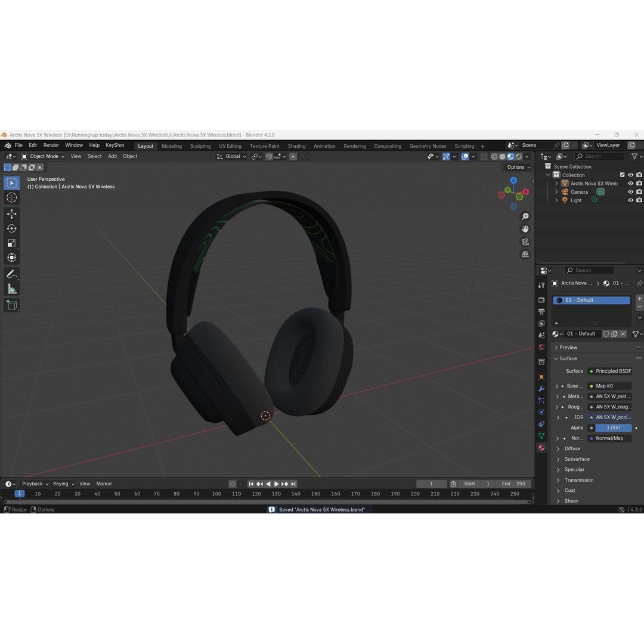Adjust the Alpha 1.000 slider
This screenshot has width=644, height=644.
[x=613, y=428]
